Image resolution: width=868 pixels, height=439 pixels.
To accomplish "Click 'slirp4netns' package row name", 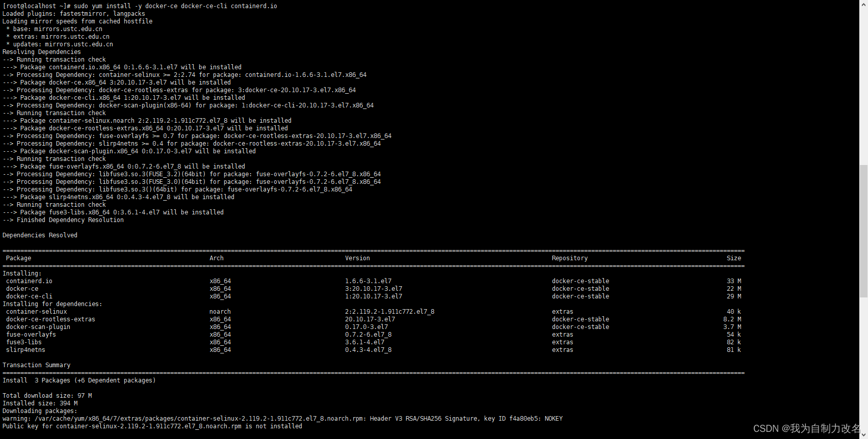I will [25, 350].
